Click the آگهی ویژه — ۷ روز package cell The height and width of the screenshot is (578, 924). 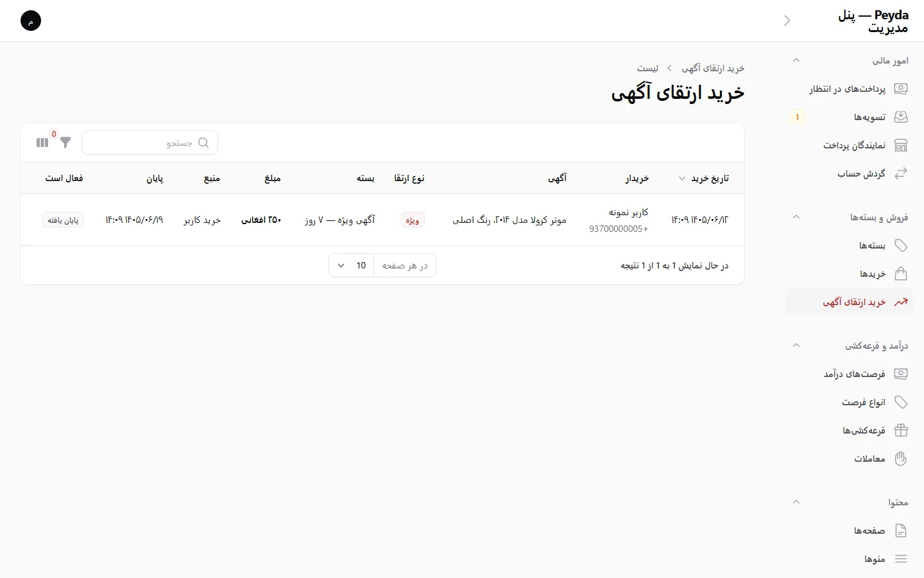tap(339, 220)
